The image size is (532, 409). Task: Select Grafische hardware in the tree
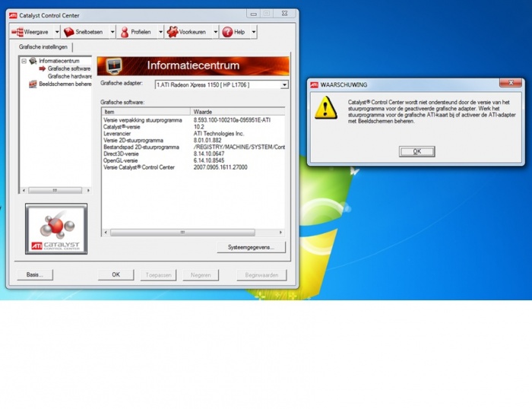[70, 76]
